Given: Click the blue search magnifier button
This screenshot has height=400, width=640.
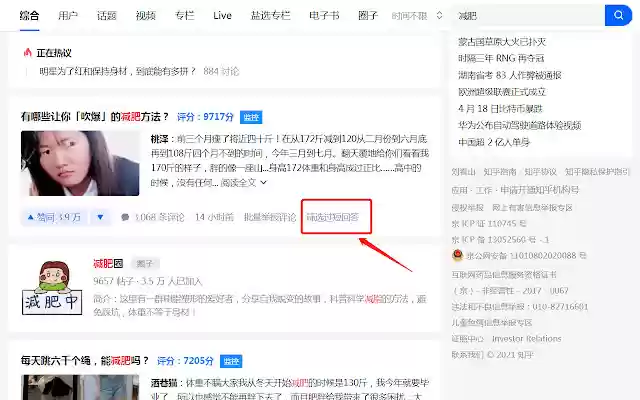Looking at the screenshot, I should (618, 16).
